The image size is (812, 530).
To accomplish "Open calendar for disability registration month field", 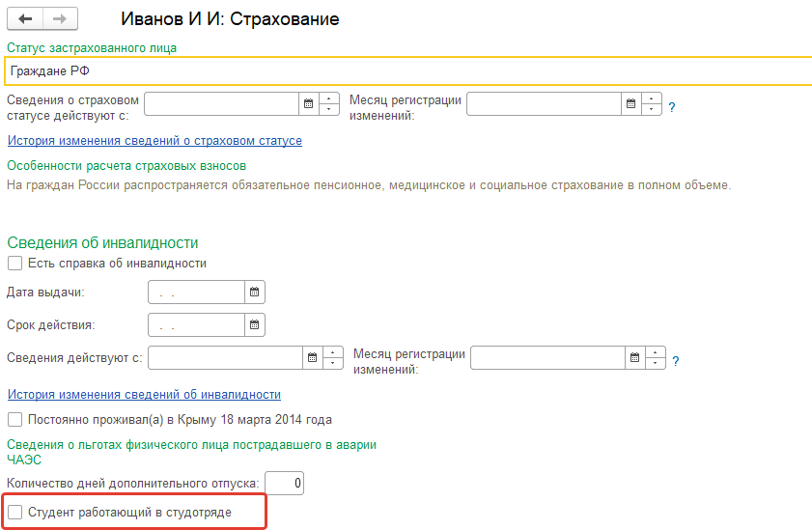I will click(x=635, y=357).
